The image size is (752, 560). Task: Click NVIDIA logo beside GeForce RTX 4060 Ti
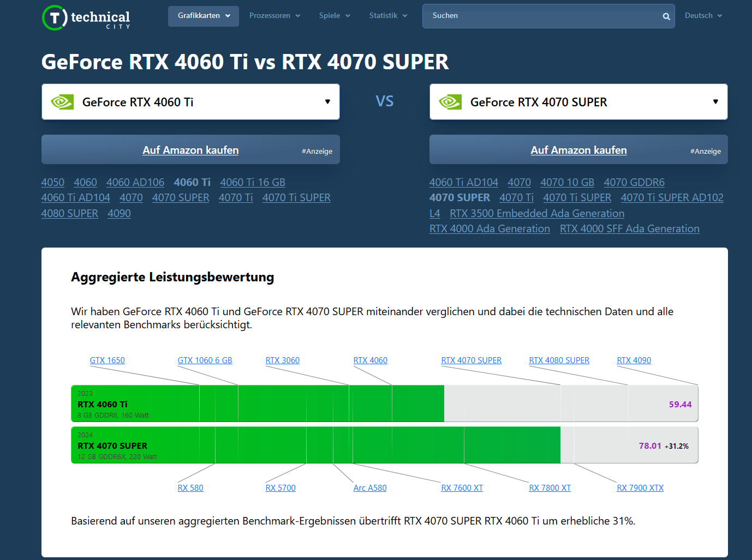pyautogui.click(x=62, y=102)
